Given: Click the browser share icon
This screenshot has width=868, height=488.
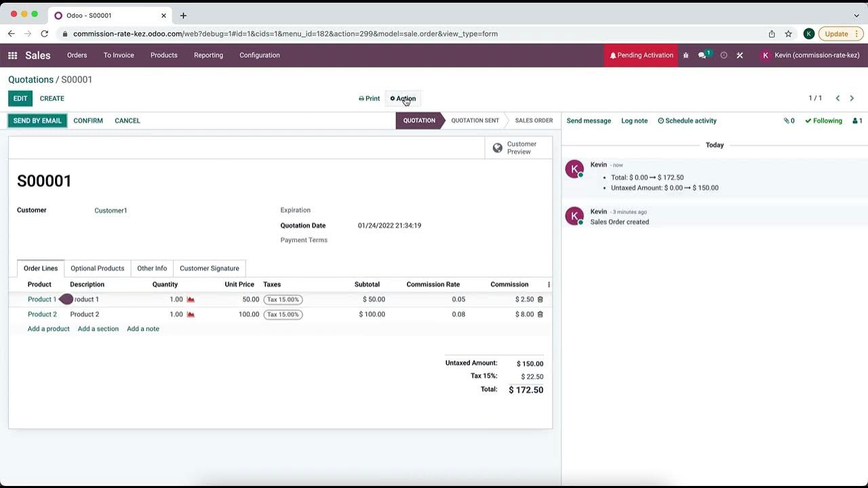Looking at the screenshot, I should tap(772, 34).
